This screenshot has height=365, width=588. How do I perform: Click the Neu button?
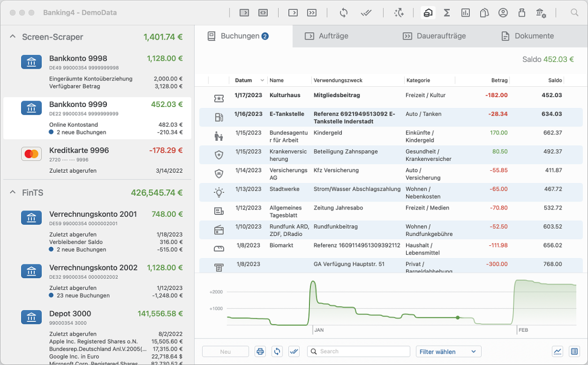tap(226, 351)
